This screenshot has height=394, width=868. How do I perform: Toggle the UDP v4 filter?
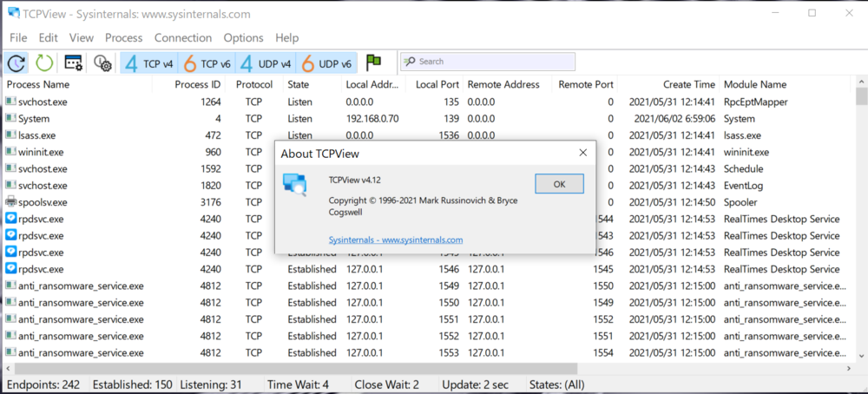[x=266, y=63]
